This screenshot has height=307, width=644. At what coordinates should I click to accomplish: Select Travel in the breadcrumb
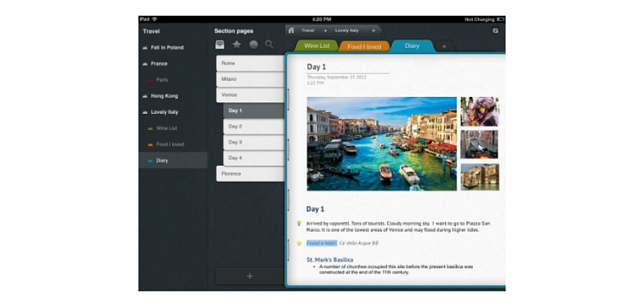(308, 30)
